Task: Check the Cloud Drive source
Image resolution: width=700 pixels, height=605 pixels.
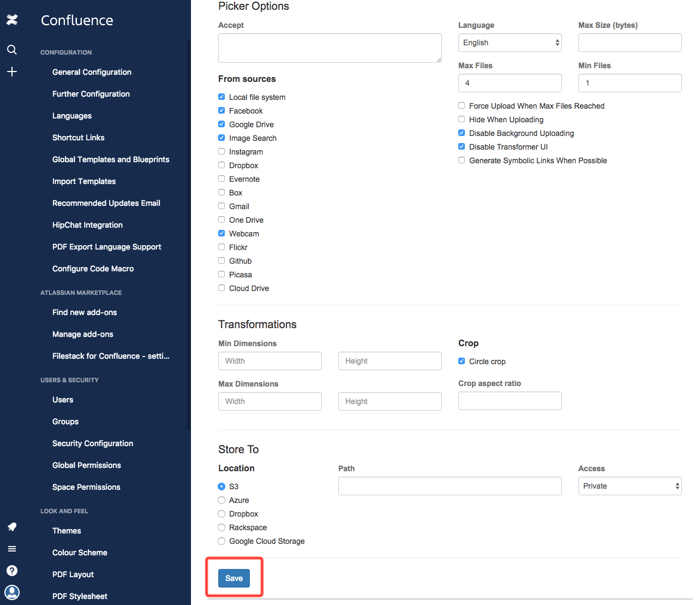Action: 222,288
